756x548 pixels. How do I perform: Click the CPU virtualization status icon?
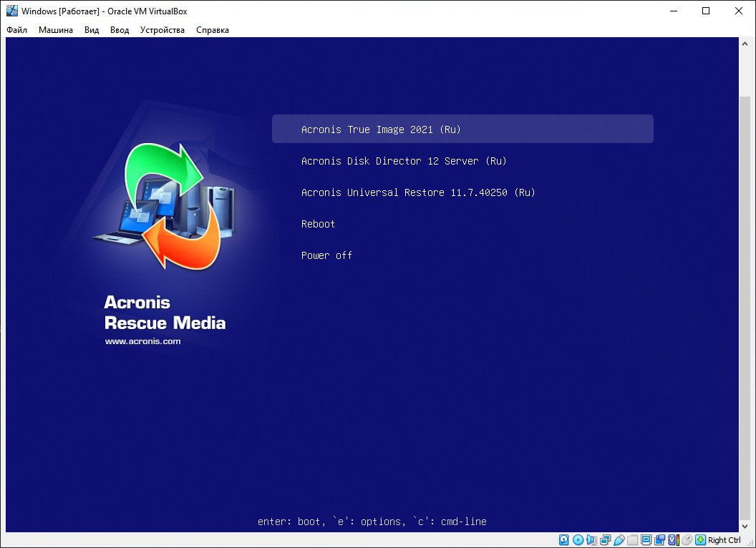coord(674,540)
